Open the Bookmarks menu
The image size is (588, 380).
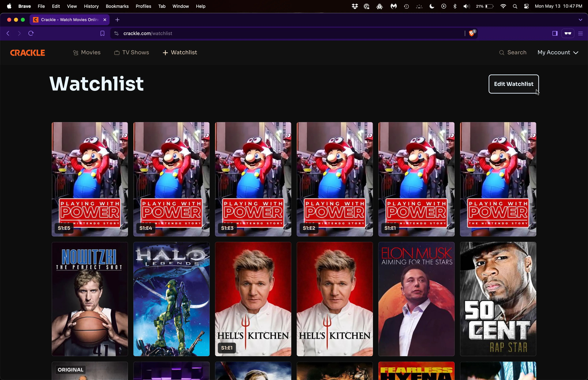click(117, 6)
